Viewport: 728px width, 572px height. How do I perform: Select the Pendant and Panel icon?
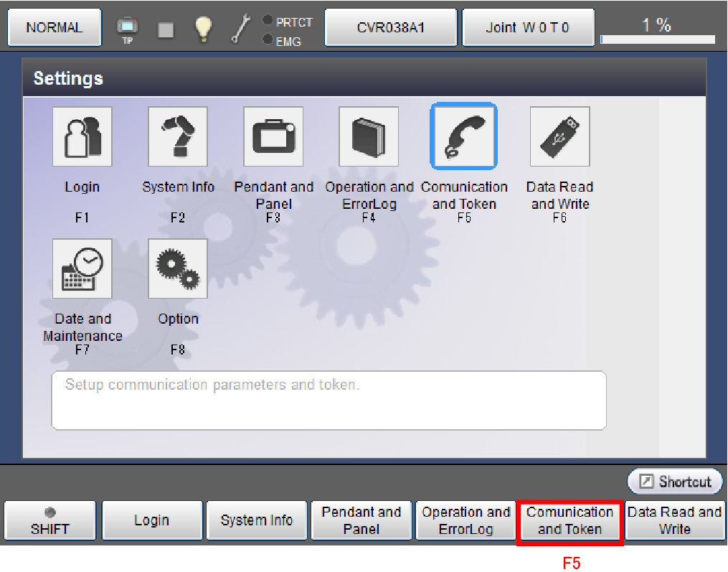pos(273,136)
